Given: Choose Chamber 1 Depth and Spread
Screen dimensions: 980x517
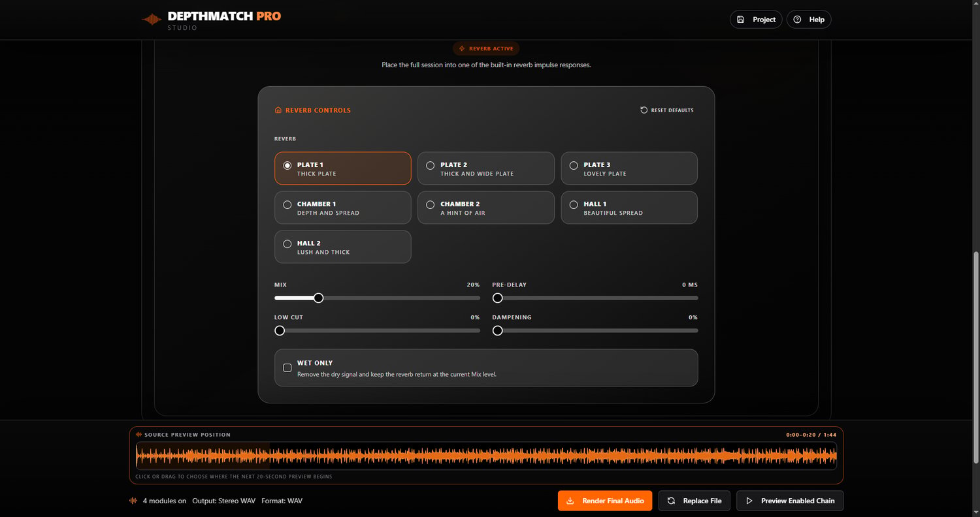Looking at the screenshot, I should tap(343, 208).
